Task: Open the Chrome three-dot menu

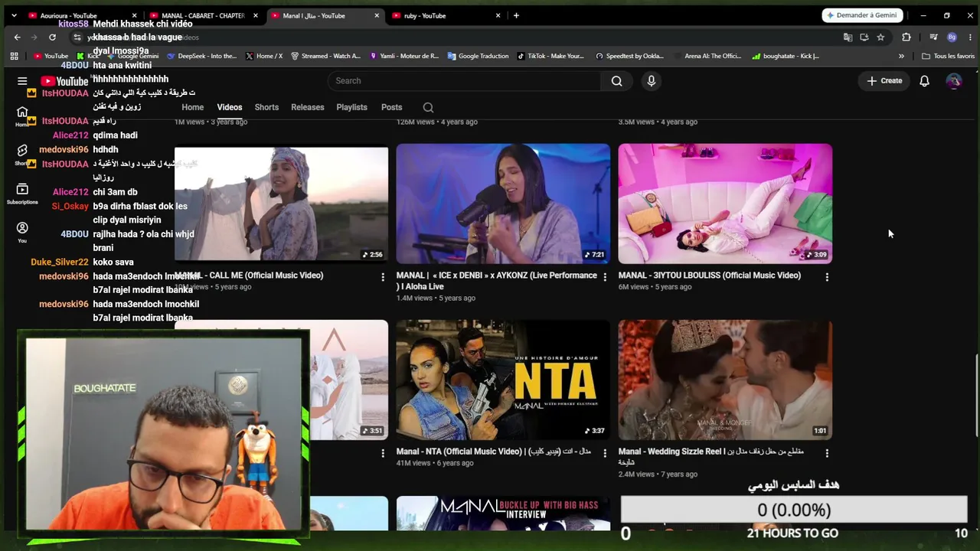Action: click(969, 37)
